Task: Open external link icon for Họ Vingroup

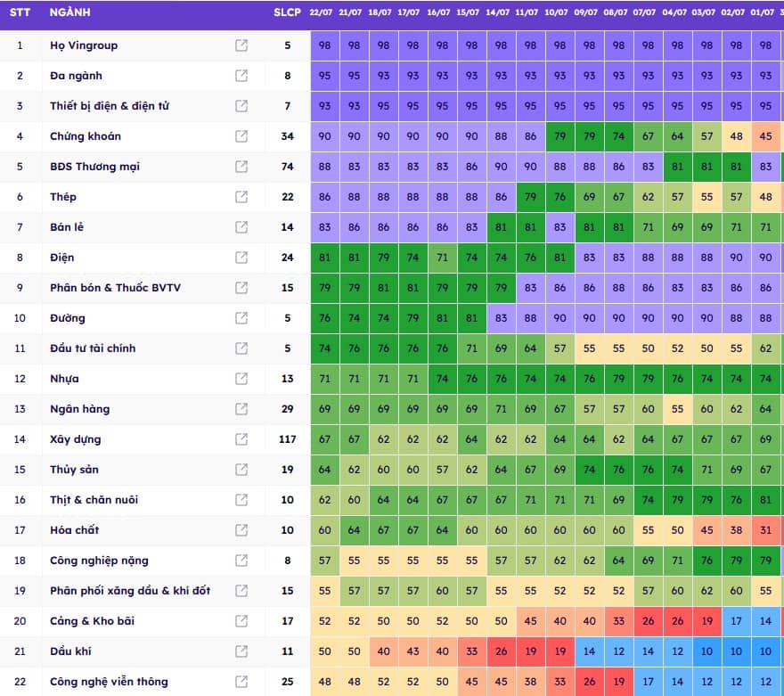Action: (x=241, y=45)
